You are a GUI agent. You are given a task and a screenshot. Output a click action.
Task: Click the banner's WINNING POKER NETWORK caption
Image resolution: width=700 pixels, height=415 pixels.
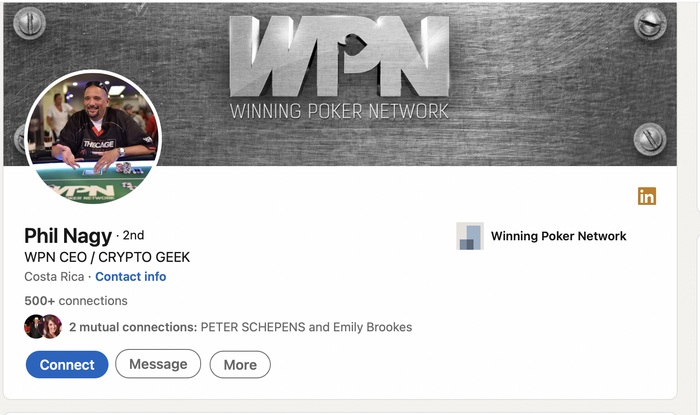click(339, 111)
